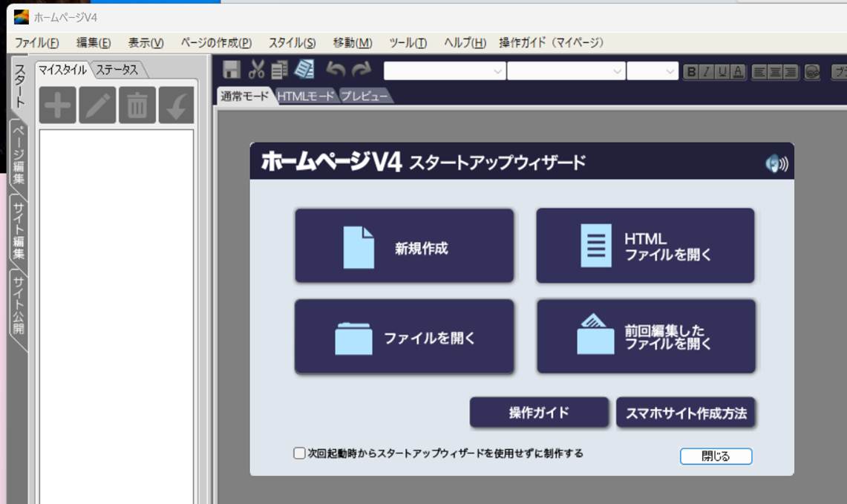Open the first toolbar combo box

(445, 71)
